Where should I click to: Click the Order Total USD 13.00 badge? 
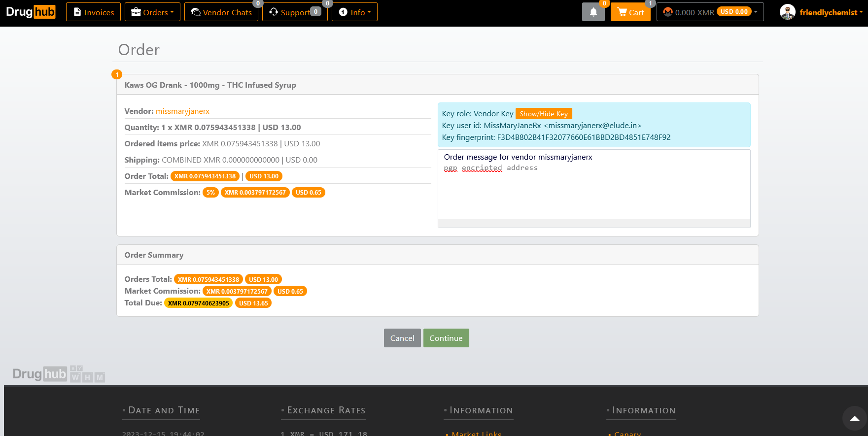[264, 176]
